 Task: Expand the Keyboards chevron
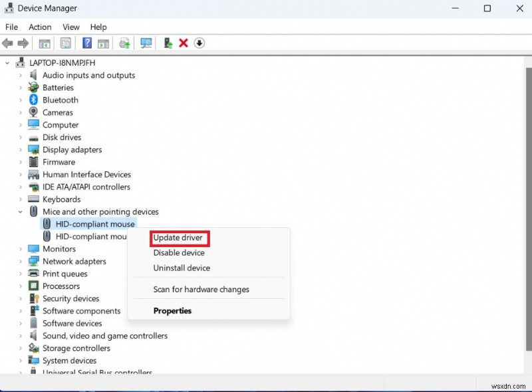coord(21,199)
